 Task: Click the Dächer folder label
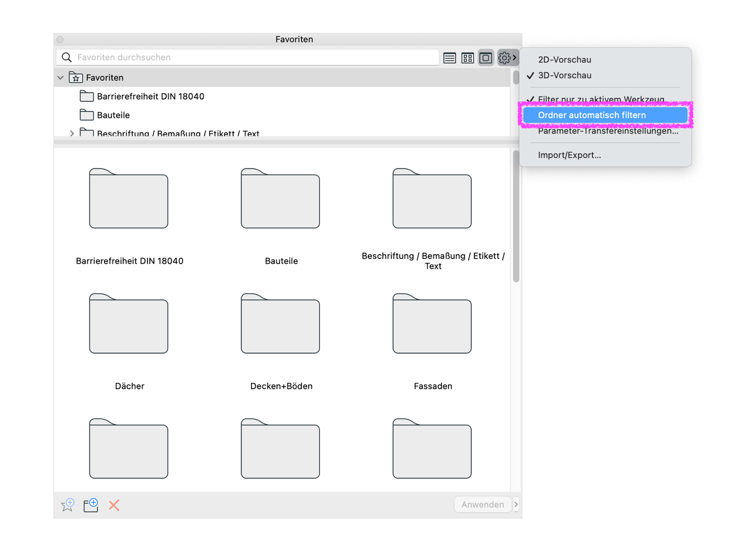point(130,386)
